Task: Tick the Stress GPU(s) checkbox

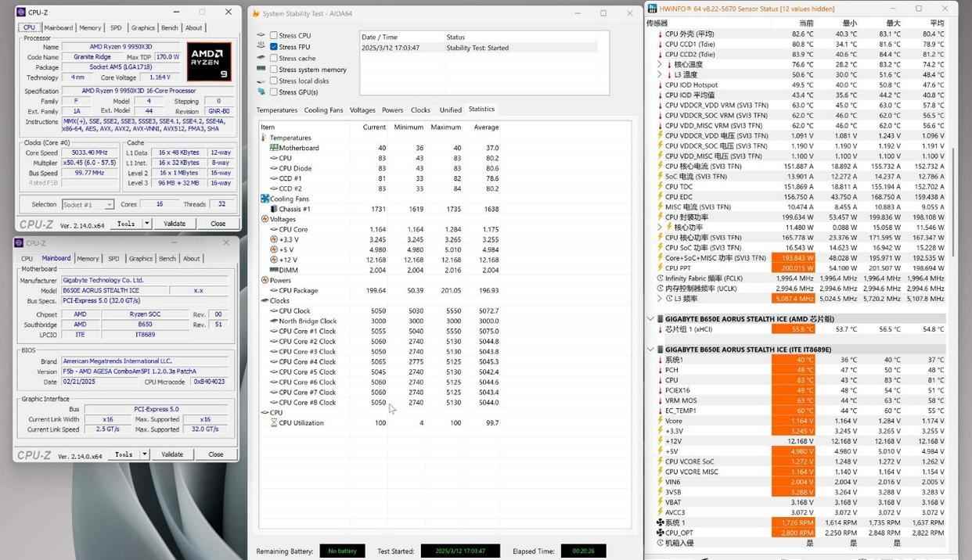Action: (x=274, y=92)
